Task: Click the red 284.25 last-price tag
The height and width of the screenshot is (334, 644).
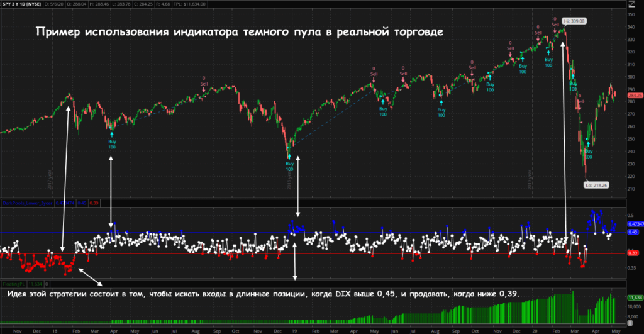Action: (635, 96)
